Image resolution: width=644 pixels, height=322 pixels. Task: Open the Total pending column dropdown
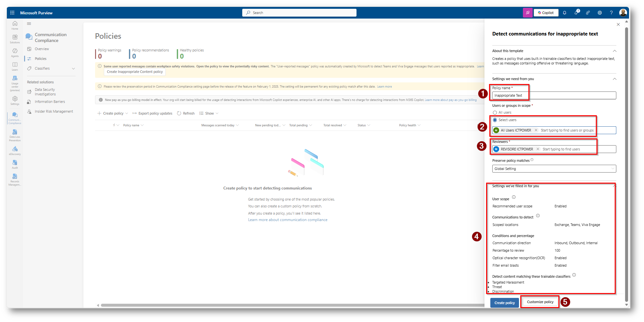(301, 125)
